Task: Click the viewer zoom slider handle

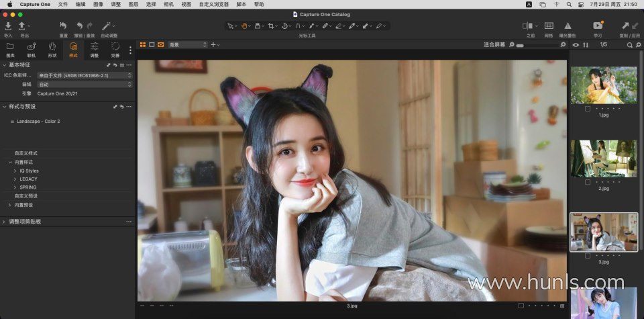Action: click(x=519, y=45)
